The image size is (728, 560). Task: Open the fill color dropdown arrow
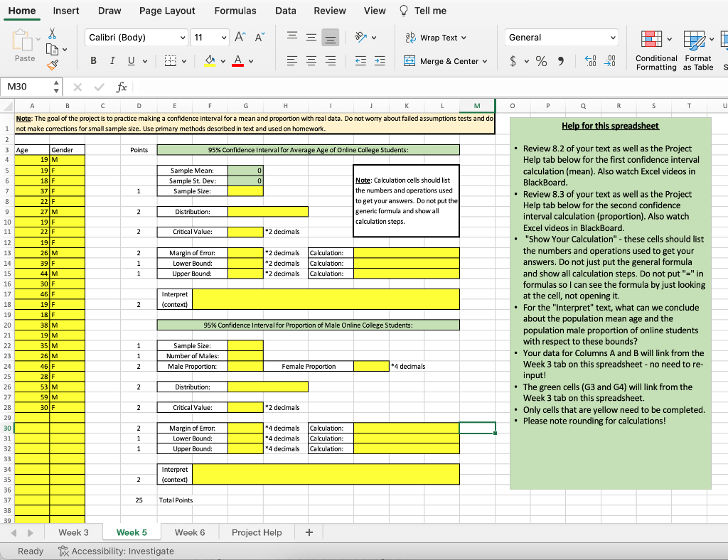coord(223,60)
